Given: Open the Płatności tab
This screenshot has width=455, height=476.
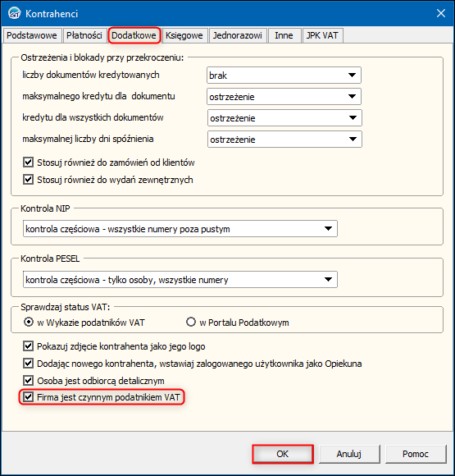Looking at the screenshot, I should coord(84,35).
